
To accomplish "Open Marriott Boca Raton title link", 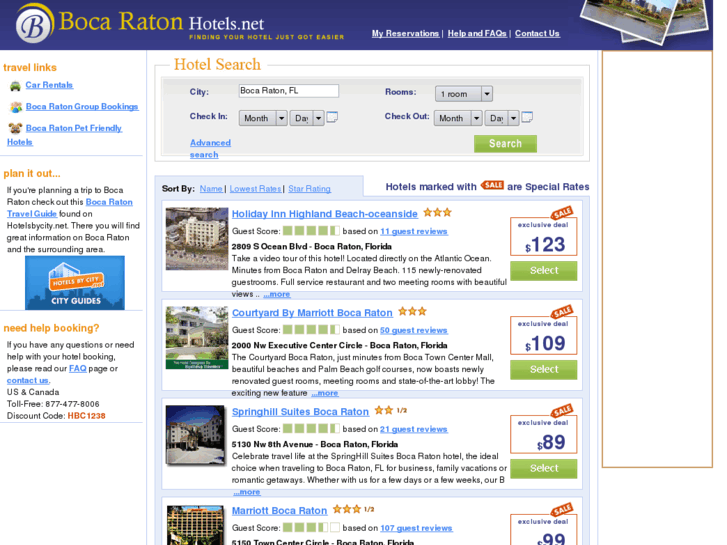I will point(279,511).
